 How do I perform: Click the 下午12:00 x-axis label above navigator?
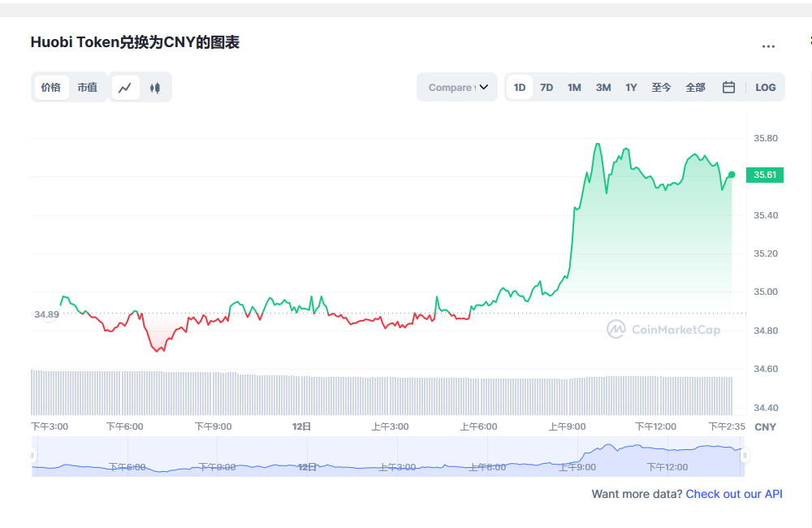655,426
